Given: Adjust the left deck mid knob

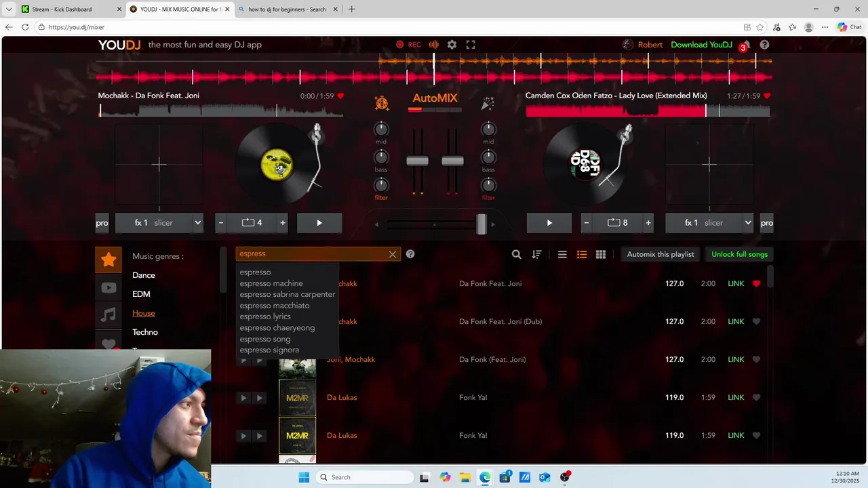Looking at the screenshot, I should click(x=381, y=129).
